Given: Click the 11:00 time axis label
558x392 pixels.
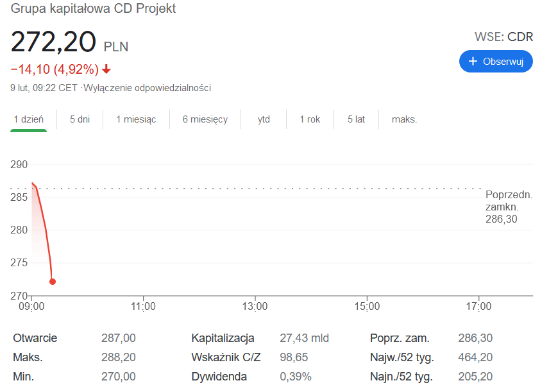Looking at the screenshot, I should (143, 306).
